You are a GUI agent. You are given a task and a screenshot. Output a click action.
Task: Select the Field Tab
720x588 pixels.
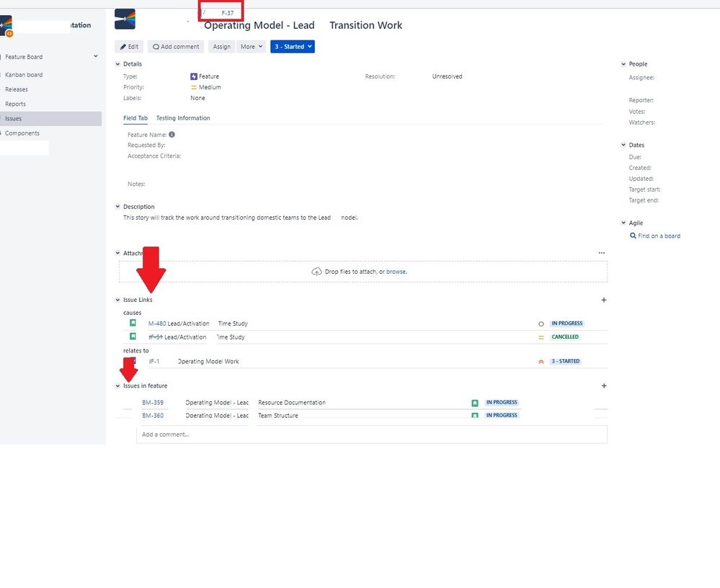pyautogui.click(x=135, y=117)
